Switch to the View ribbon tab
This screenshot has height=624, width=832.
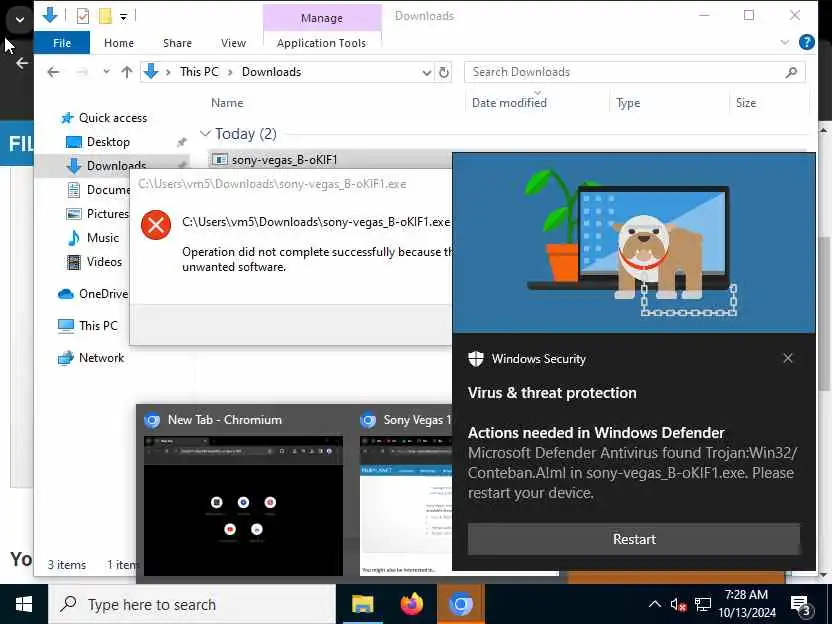[233, 43]
